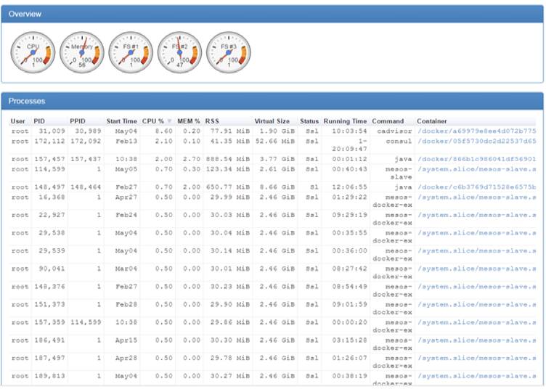Open container link for java PID 157,457

click(477, 159)
